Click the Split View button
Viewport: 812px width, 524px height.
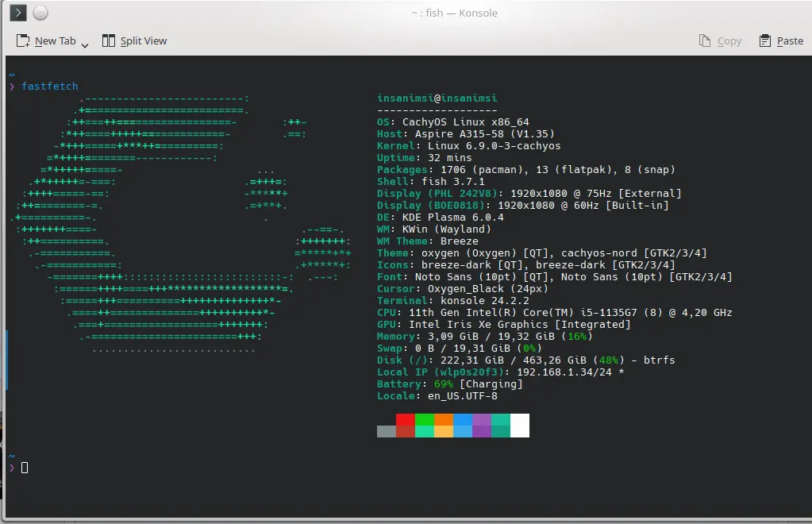135,41
